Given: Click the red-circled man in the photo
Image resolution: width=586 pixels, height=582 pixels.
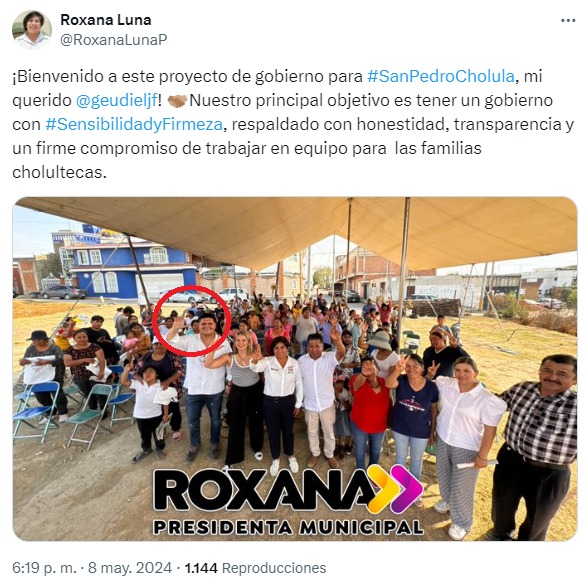Looking at the screenshot, I should tap(204, 381).
